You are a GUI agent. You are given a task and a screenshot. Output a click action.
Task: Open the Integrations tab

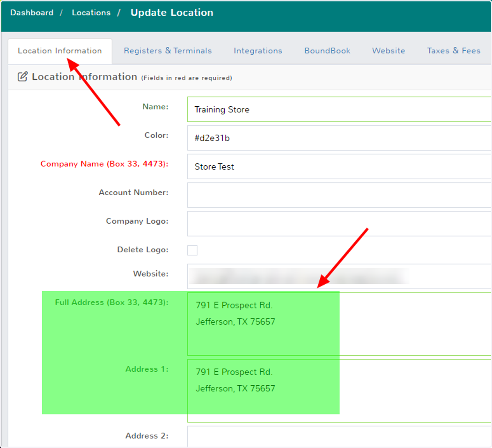(x=258, y=51)
